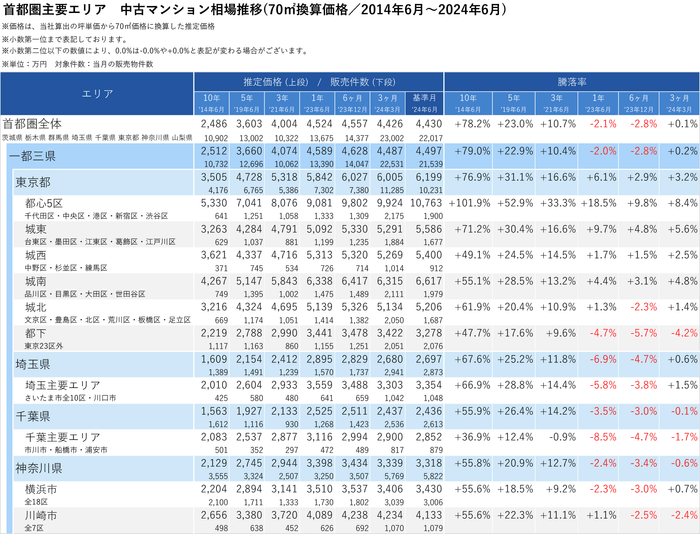Viewport: 700px width, 534px height.
Task: Click the 埼玉主要エリア row label
Action: click(x=62, y=385)
